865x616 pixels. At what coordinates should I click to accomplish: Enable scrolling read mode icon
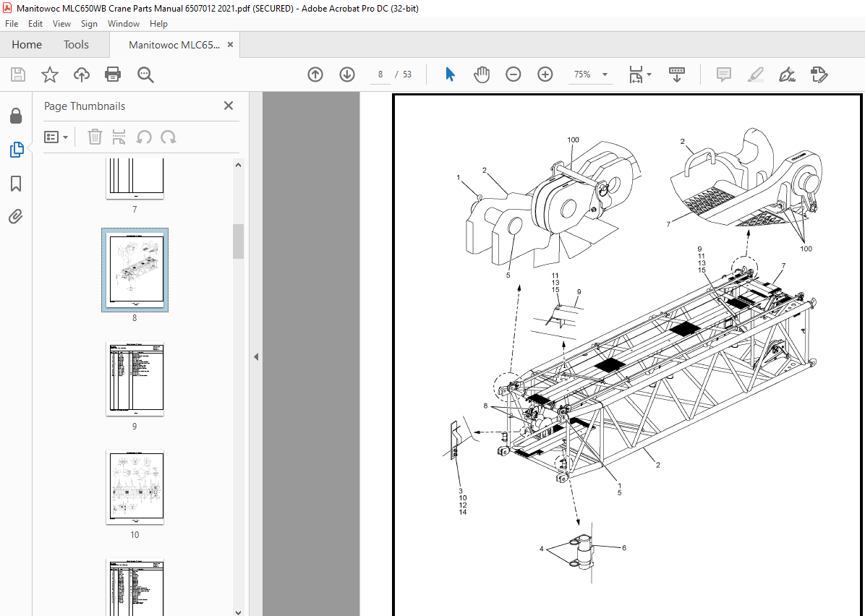pyautogui.click(x=677, y=74)
